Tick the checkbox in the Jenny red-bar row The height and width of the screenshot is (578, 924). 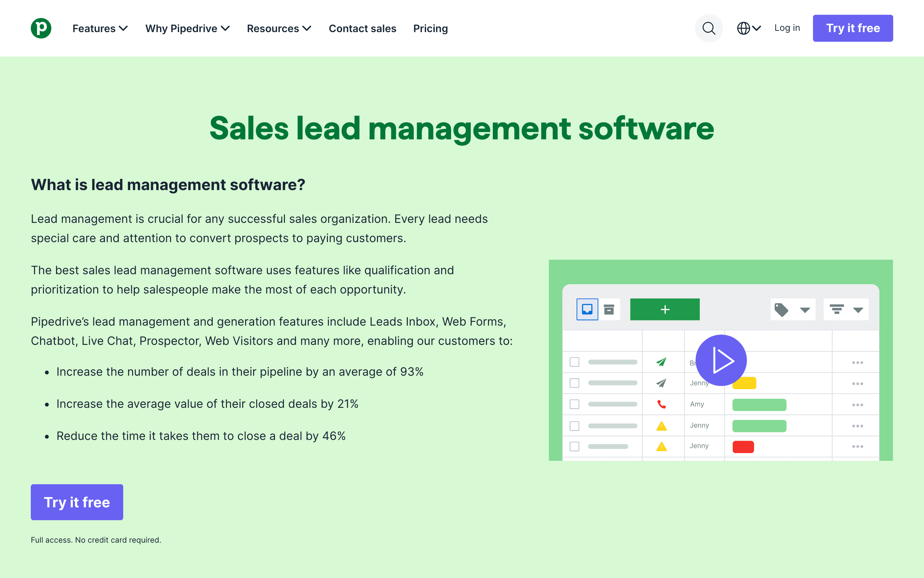coord(574,446)
